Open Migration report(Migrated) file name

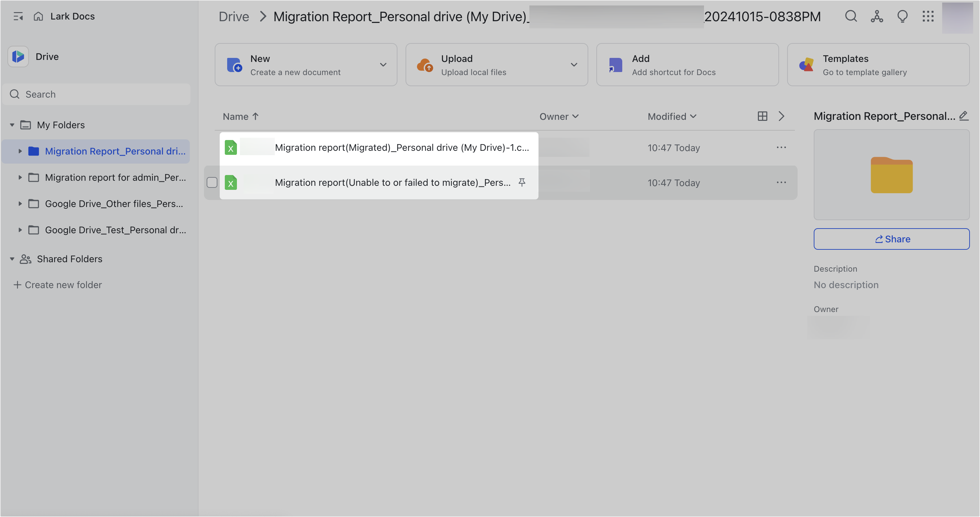pyautogui.click(x=402, y=148)
